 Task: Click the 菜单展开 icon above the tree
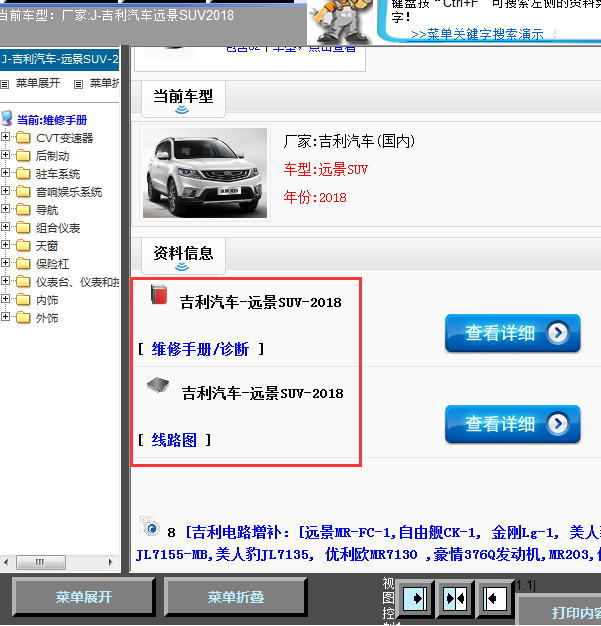point(5,84)
